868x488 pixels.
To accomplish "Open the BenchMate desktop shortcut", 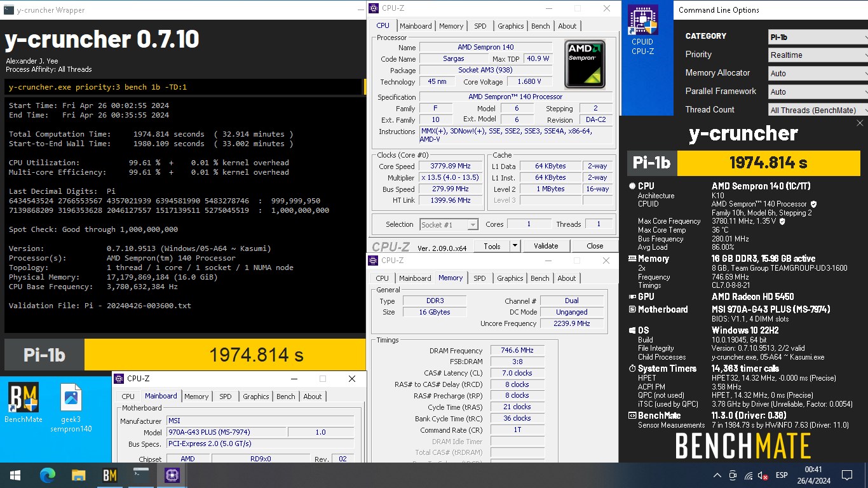I will tap(24, 403).
